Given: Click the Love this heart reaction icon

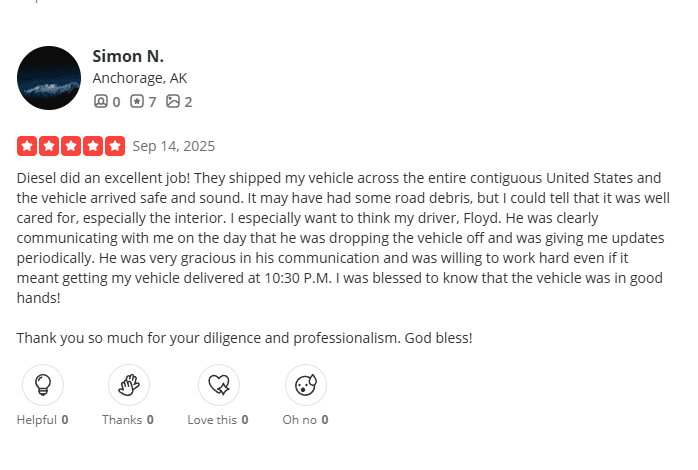Looking at the screenshot, I should [x=217, y=385].
